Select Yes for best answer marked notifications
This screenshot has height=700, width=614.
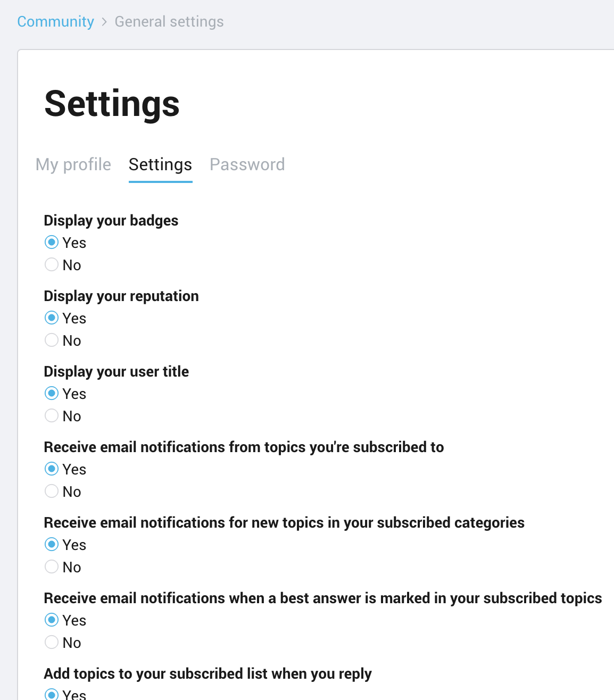[52, 620]
